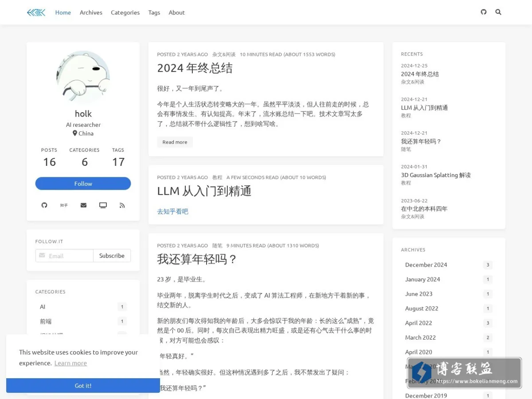Open recent post 2024 年终总结
Image resolution: width=532 pixels, height=399 pixels.
pyautogui.click(x=420, y=74)
